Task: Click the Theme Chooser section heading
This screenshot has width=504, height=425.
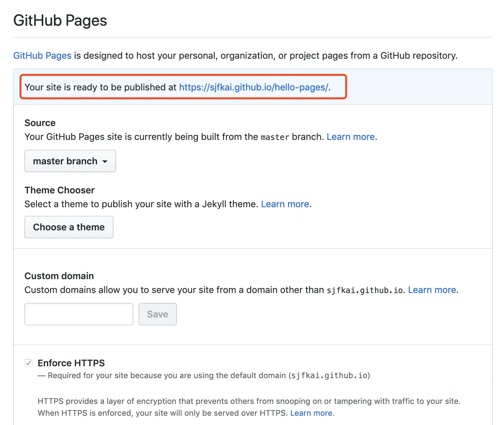Action: click(59, 190)
